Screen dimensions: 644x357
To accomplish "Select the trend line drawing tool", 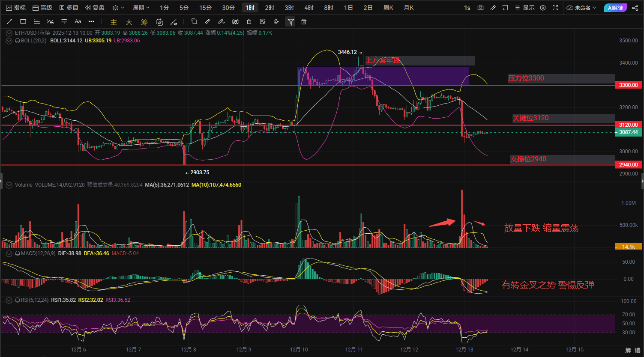I will click(x=9, y=22).
